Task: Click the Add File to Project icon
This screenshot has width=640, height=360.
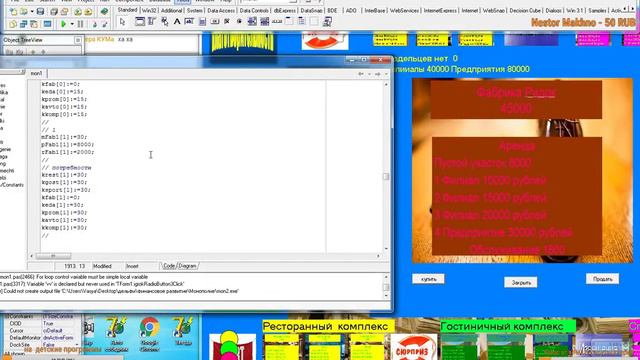Action: (x=78, y=11)
